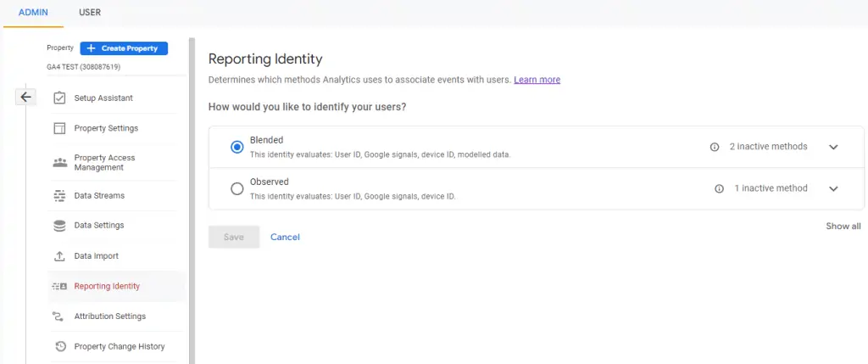Click the Property Access Management people icon

[x=59, y=163]
